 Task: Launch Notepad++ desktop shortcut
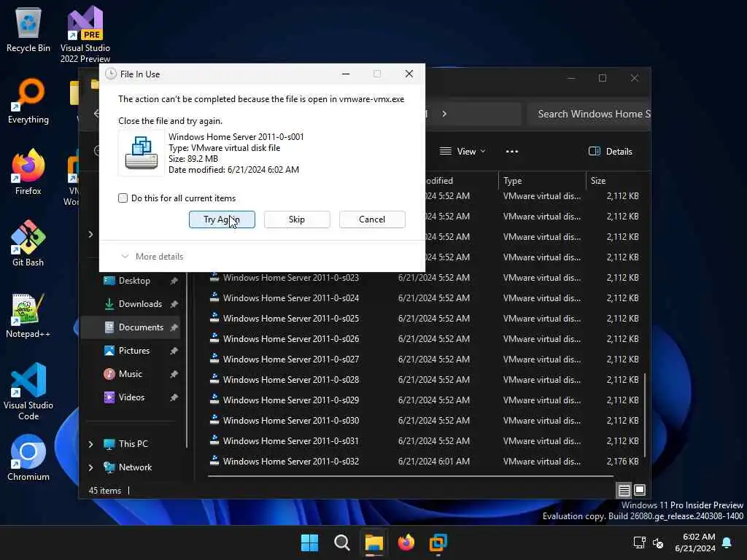click(28, 315)
